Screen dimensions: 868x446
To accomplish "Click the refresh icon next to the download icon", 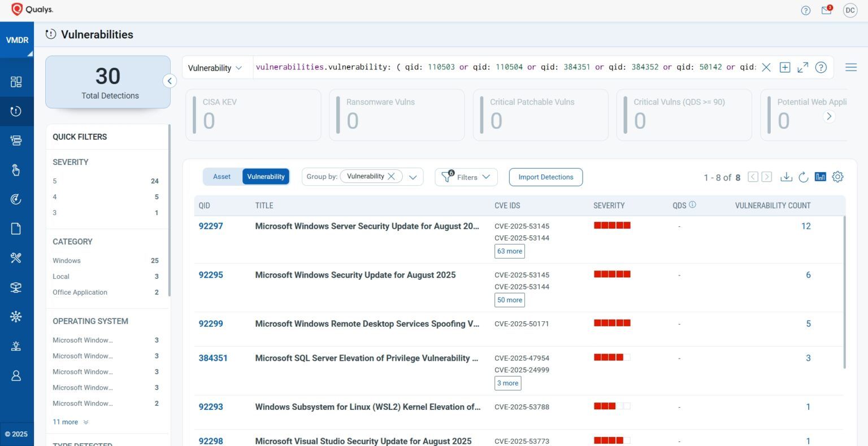I will (804, 177).
